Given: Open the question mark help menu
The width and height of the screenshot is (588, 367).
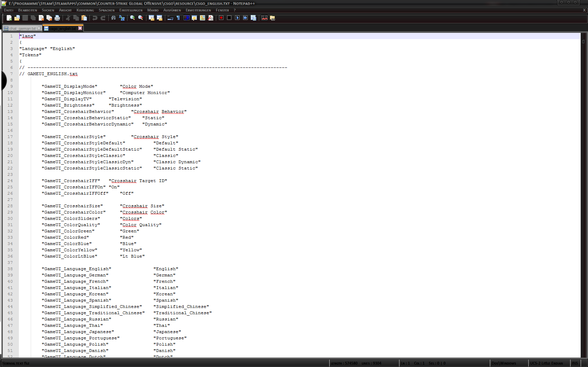Looking at the screenshot, I should (x=235, y=10).
